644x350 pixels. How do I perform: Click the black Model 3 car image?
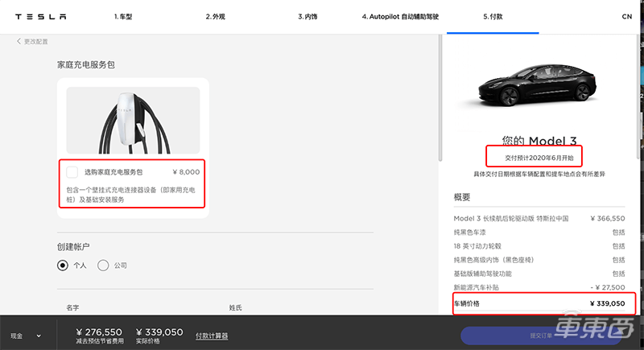[538, 85]
